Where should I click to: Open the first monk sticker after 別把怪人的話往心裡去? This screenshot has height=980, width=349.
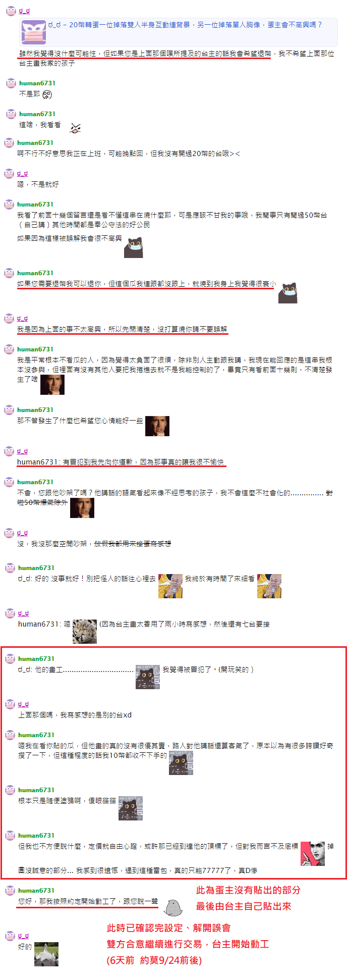coord(170,586)
